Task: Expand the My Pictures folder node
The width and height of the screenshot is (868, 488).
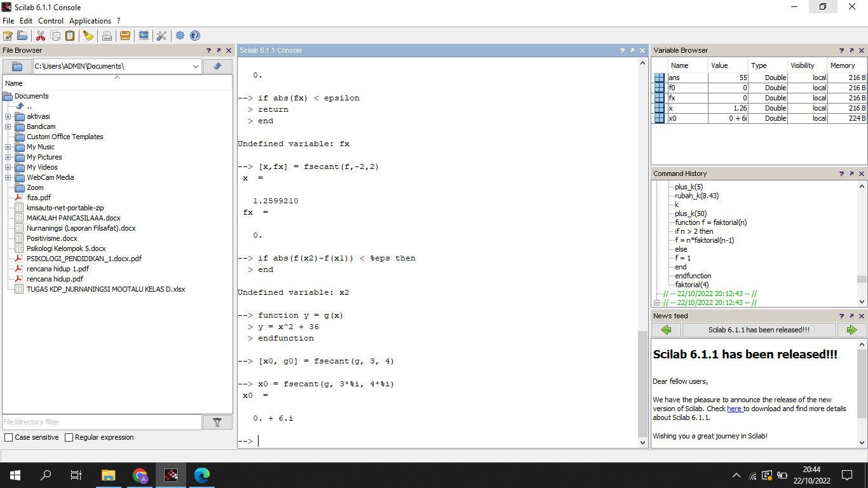Action: pyautogui.click(x=8, y=157)
